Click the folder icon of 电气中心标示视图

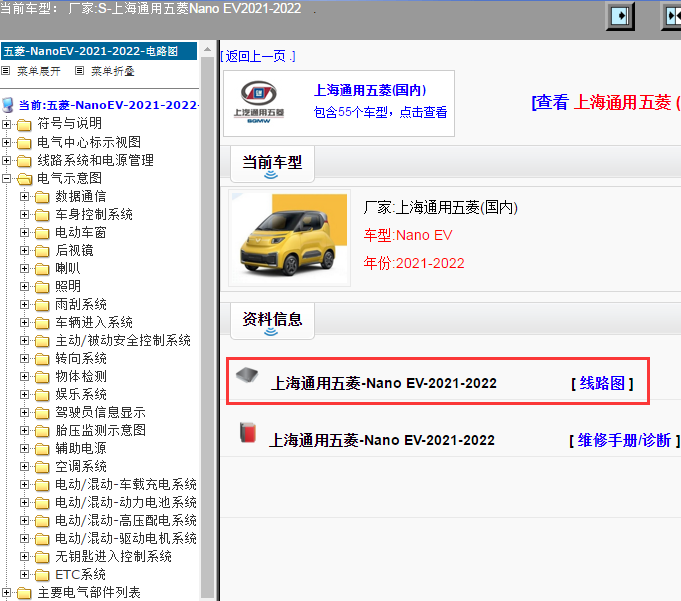tap(24, 143)
